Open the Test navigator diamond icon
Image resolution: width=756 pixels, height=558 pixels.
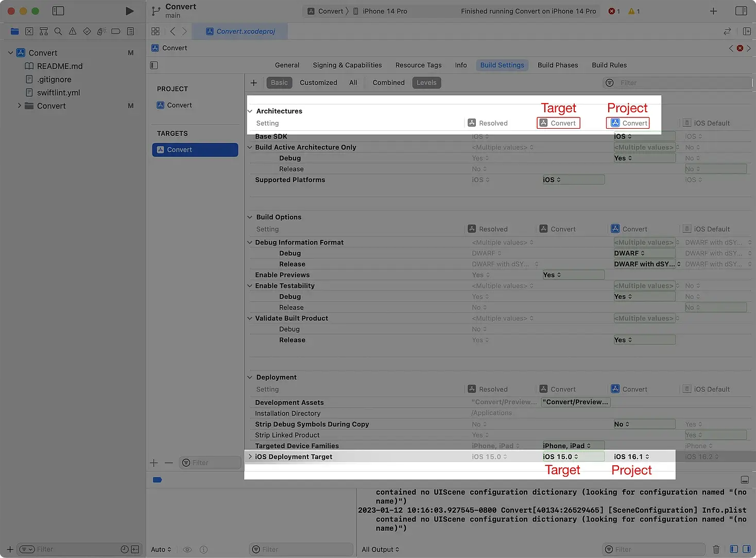87,31
